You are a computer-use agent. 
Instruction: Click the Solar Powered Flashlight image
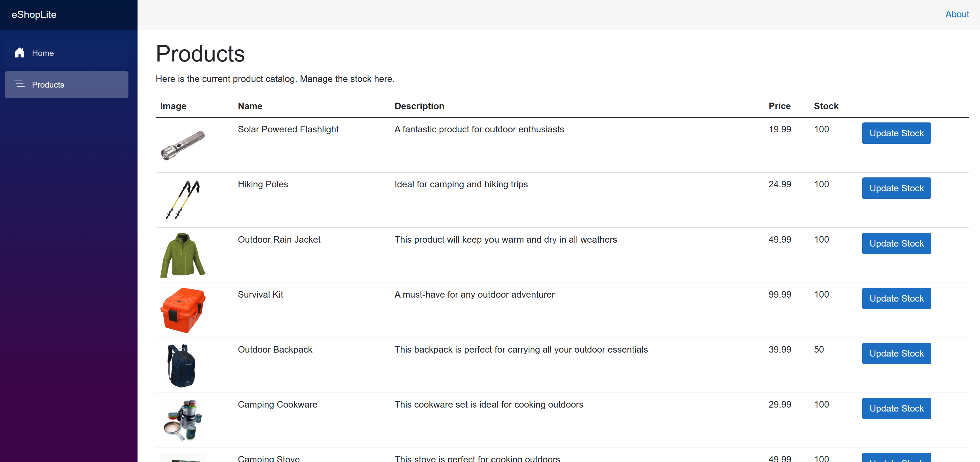pos(183,145)
